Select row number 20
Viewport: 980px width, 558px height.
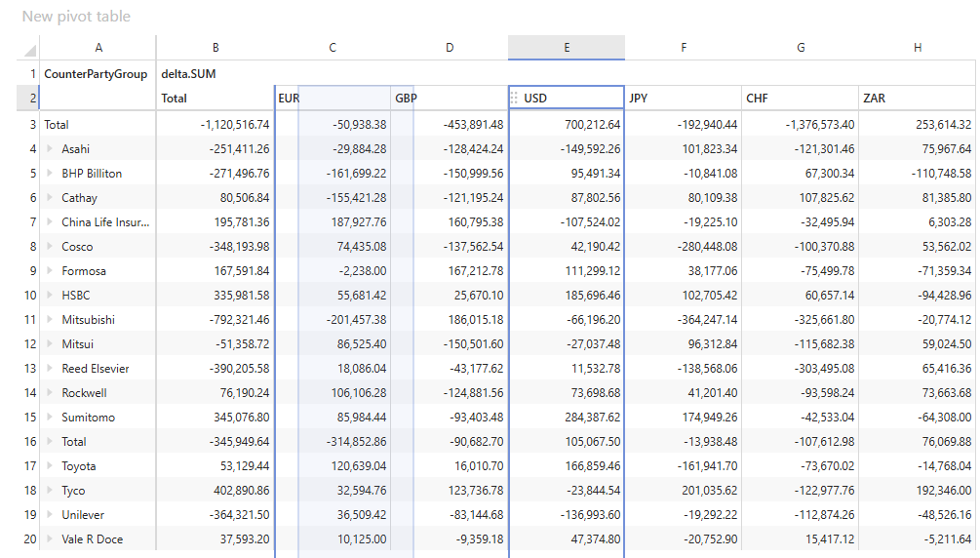pos(28,539)
